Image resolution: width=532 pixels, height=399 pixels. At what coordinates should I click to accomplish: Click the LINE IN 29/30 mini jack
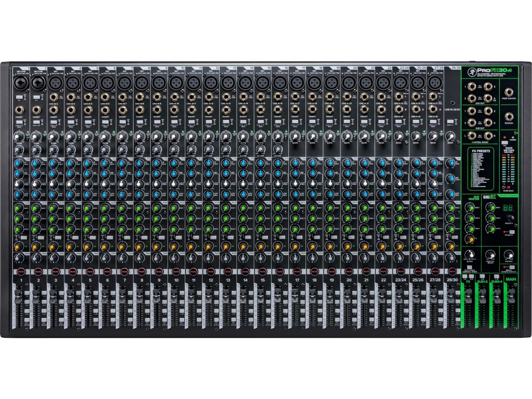[453, 102]
